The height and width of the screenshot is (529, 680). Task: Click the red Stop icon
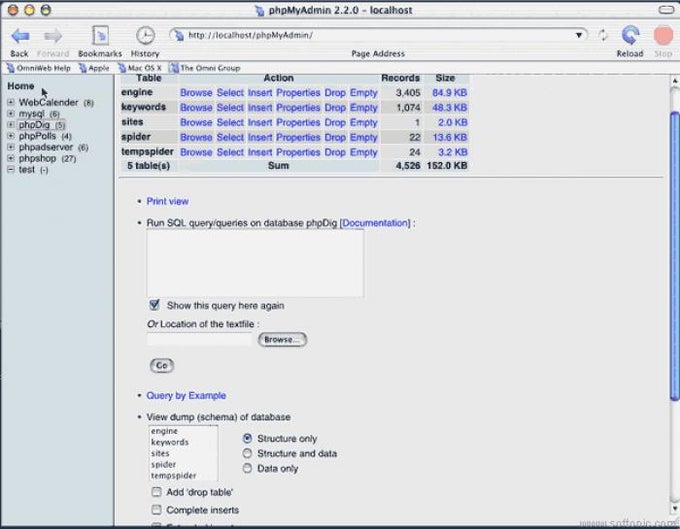[x=663, y=36]
